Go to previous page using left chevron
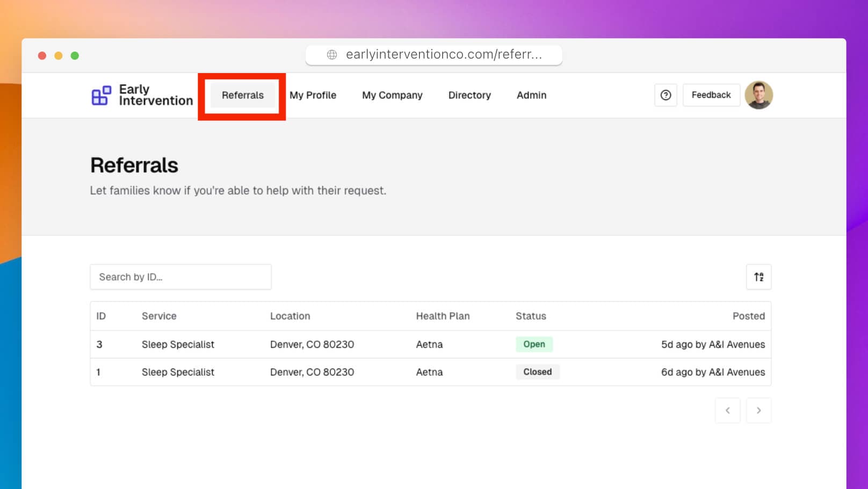This screenshot has height=489, width=868. coord(727,411)
